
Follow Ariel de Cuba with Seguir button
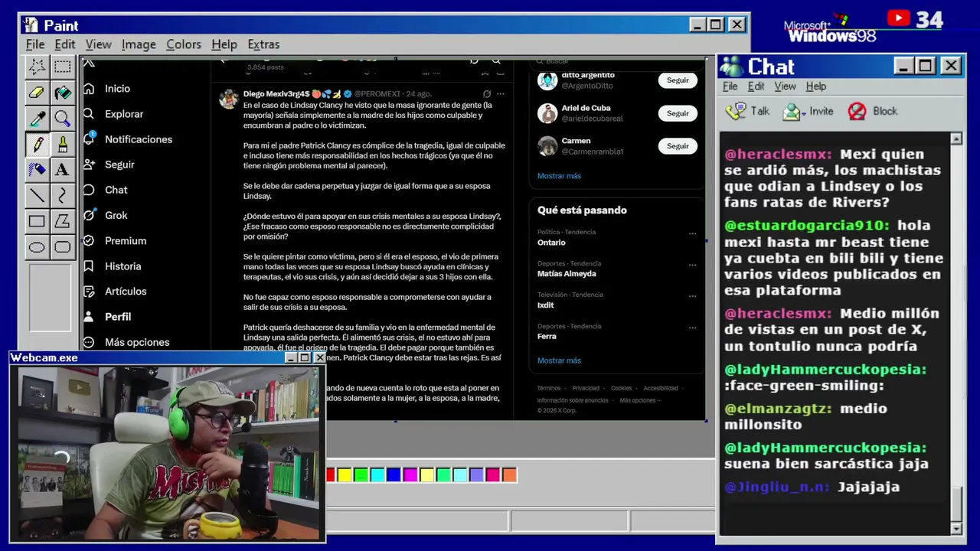[x=678, y=113]
